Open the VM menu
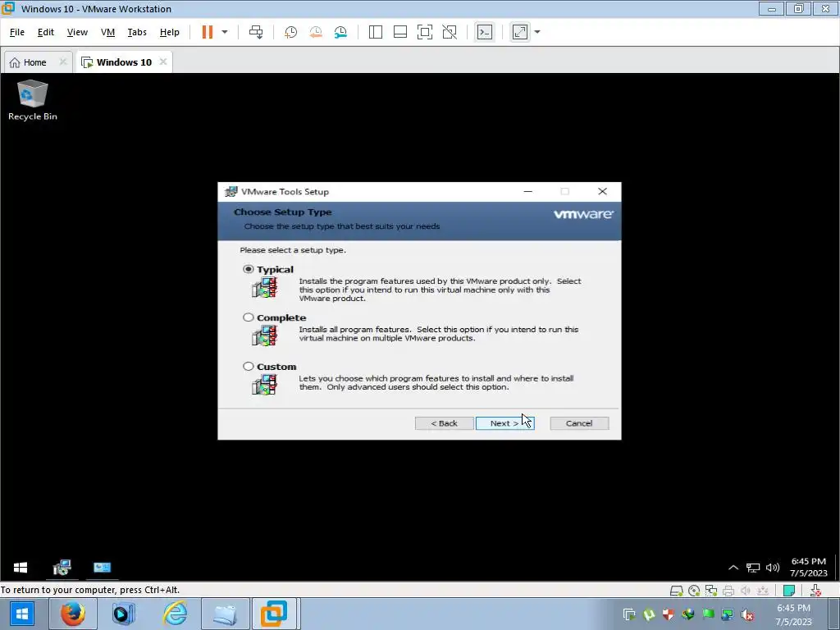840x630 pixels. [107, 32]
